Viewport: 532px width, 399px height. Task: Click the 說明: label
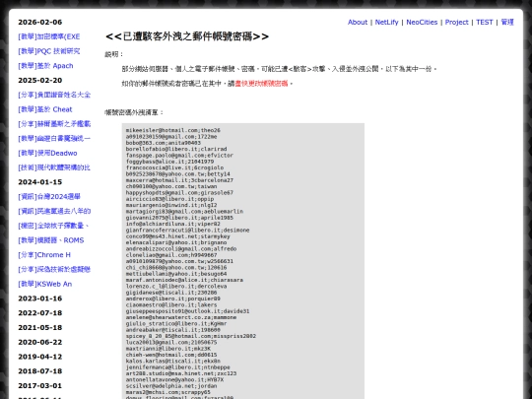coord(114,54)
